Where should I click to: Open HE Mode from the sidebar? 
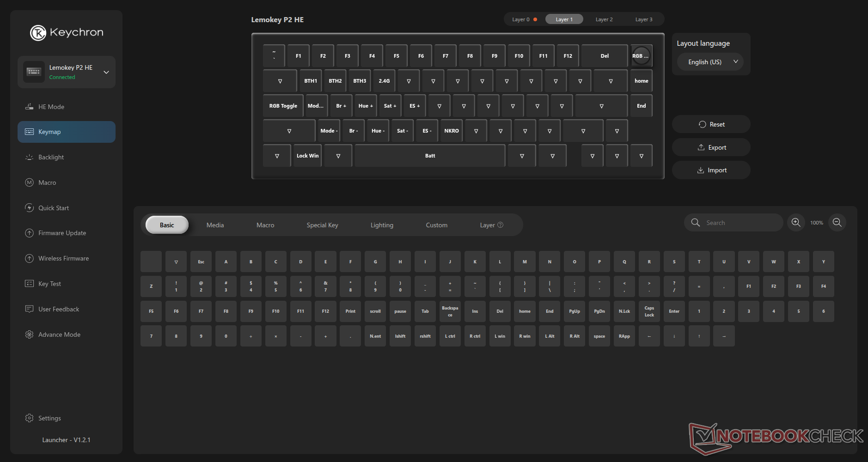51,107
